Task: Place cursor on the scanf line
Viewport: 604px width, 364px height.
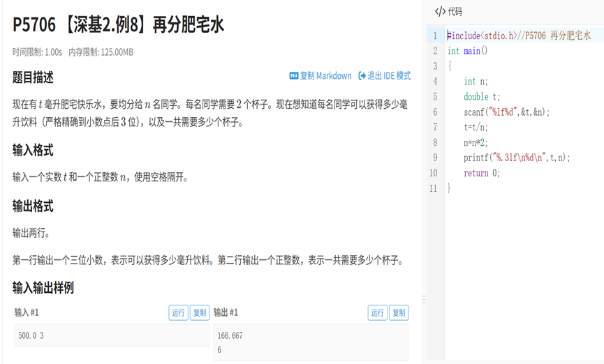Action: click(506, 112)
